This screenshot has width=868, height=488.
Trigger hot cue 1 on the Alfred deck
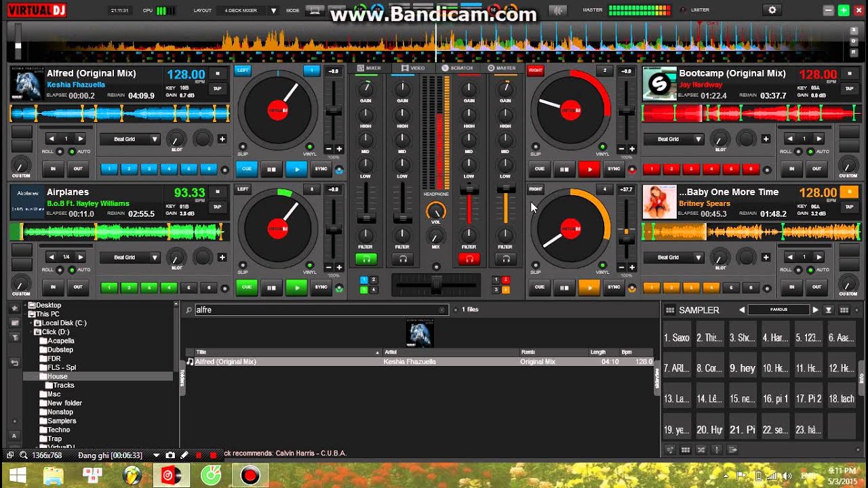point(109,169)
